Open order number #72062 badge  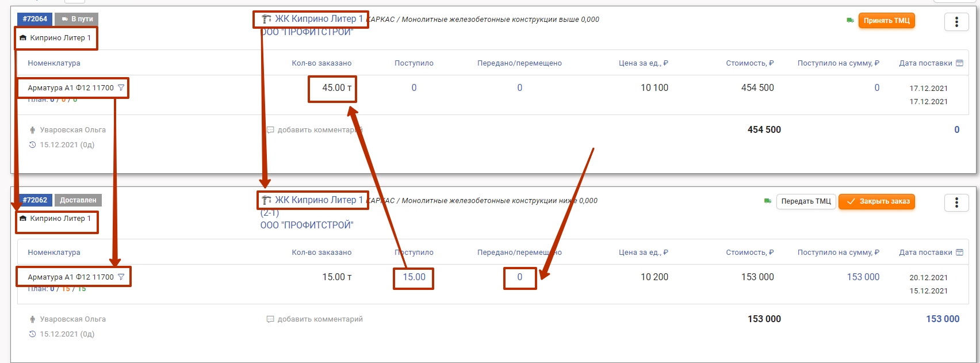(x=35, y=200)
